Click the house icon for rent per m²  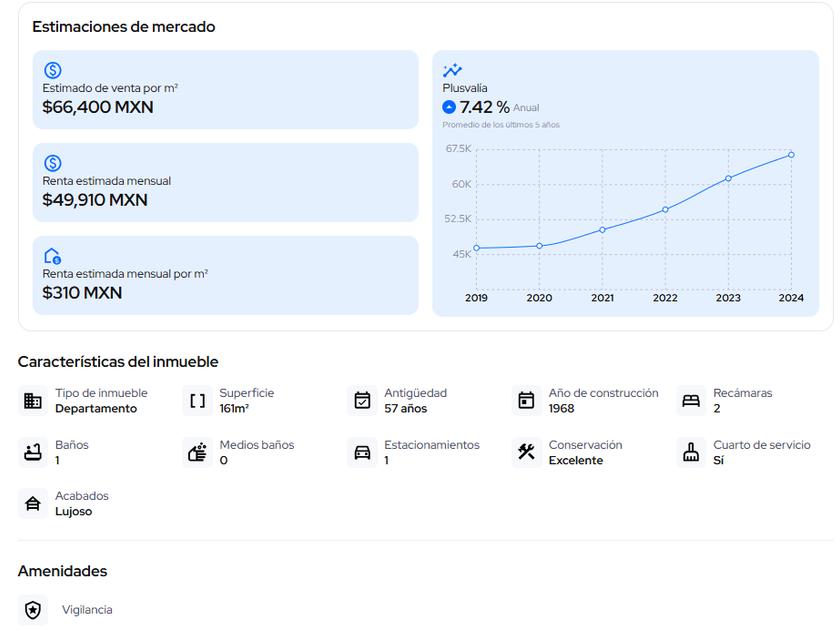point(53,256)
